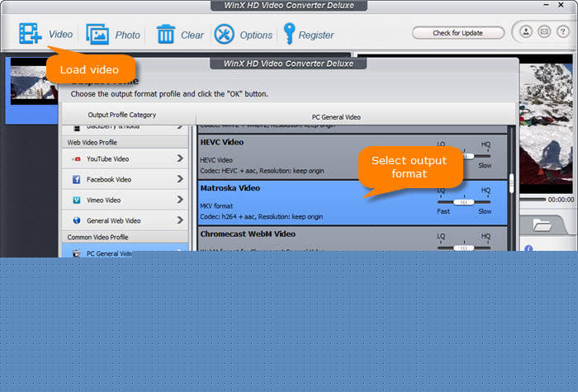Click the Clear trash can icon
This screenshot has width=578, height=392.
[x=166, y=35]
